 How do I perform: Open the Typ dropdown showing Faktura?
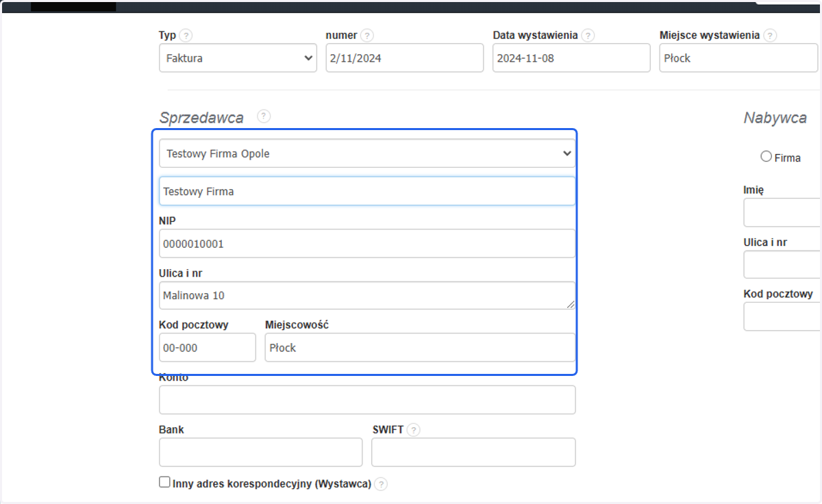pos(238,58)
